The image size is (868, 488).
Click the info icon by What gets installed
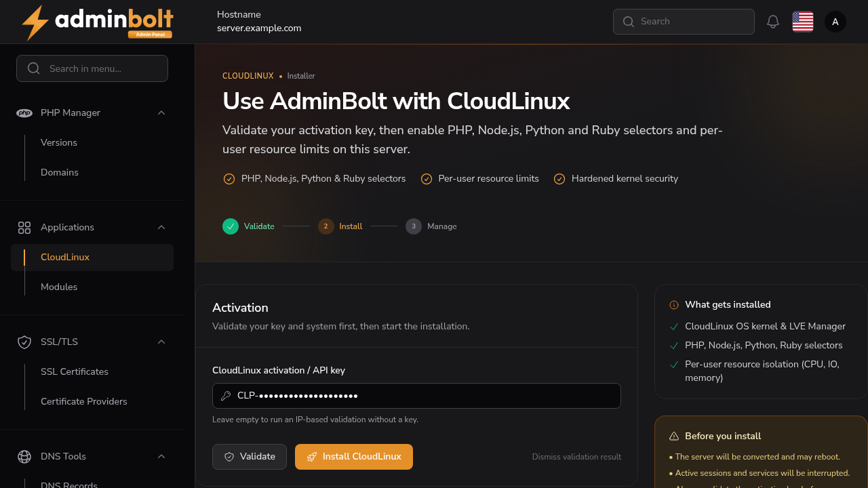[x=674, y=305]
